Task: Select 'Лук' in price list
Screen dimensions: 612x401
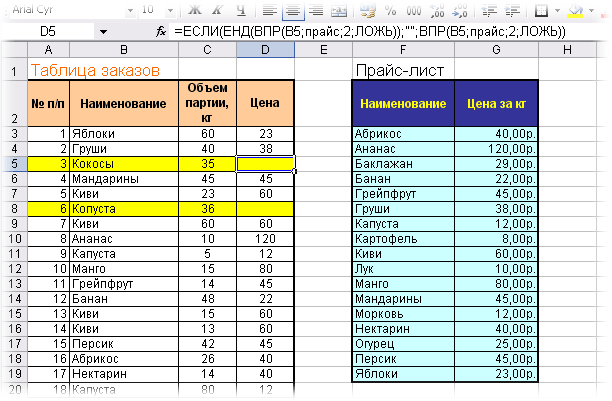Action: pyautogui.click(x=403, y=269)
